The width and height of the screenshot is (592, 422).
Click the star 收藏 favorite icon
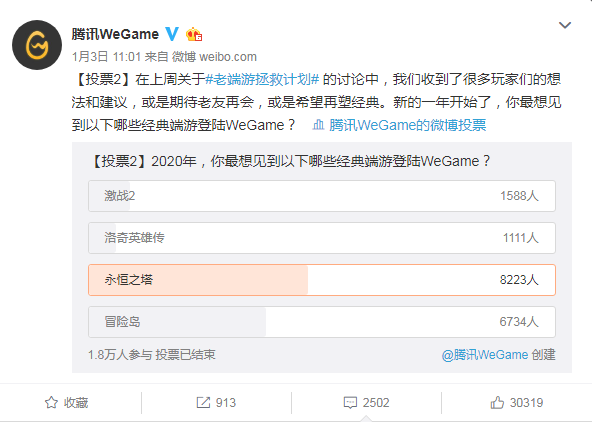point(51,403)
